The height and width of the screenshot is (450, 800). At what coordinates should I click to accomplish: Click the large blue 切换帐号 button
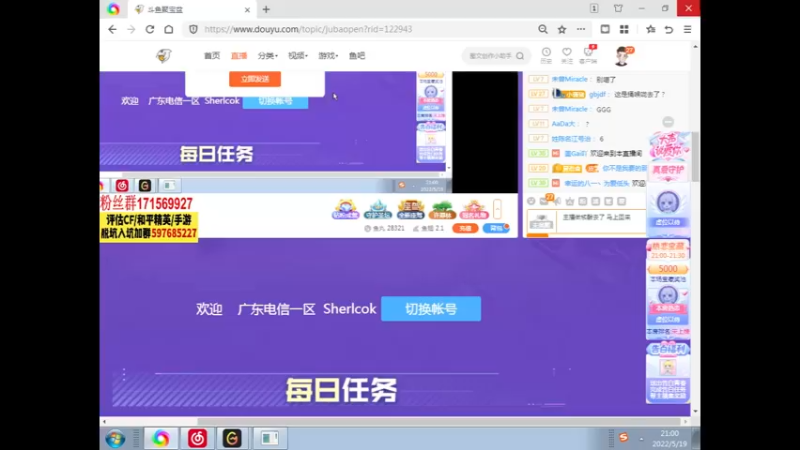(x=431, y=309)
